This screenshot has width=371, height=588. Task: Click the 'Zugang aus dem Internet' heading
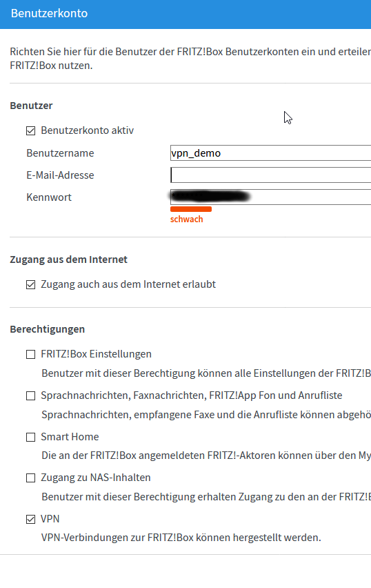tap(68, 259)
